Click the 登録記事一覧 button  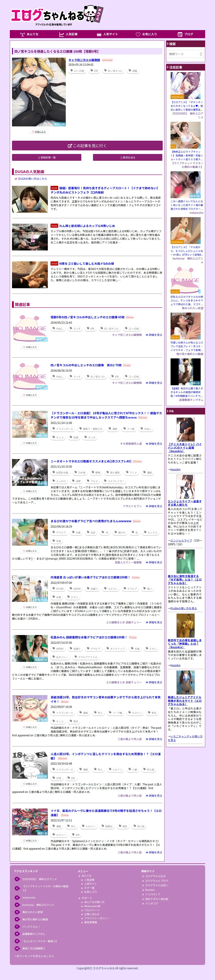(x=46, y=158)
